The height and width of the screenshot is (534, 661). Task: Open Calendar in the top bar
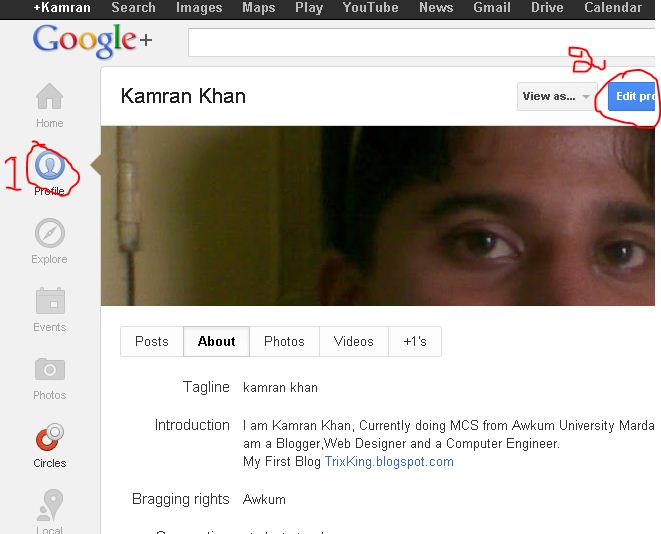click(x=613, y=8)
